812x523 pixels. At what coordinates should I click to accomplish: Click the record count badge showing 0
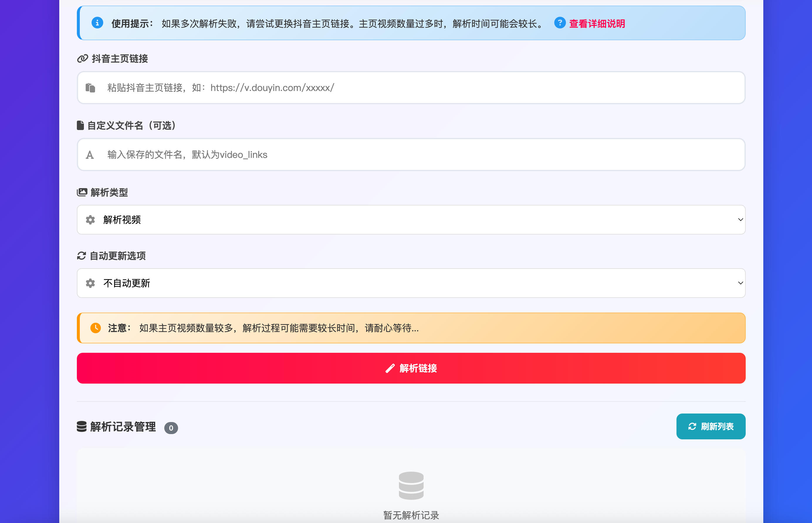coord(171,428)
